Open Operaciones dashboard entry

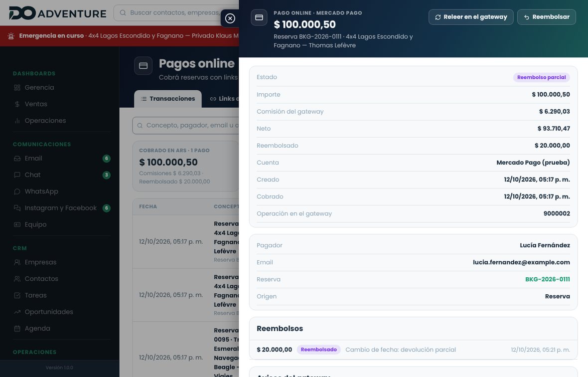point(45,120)
